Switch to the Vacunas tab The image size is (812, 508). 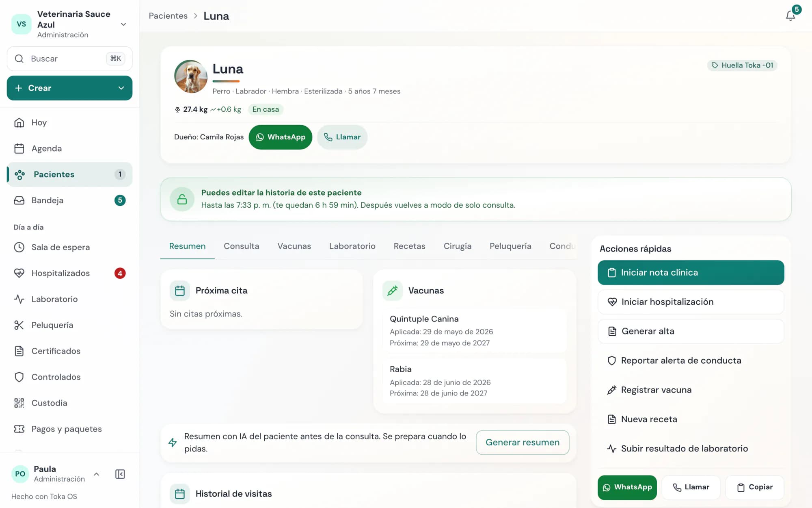pos(294,246)
